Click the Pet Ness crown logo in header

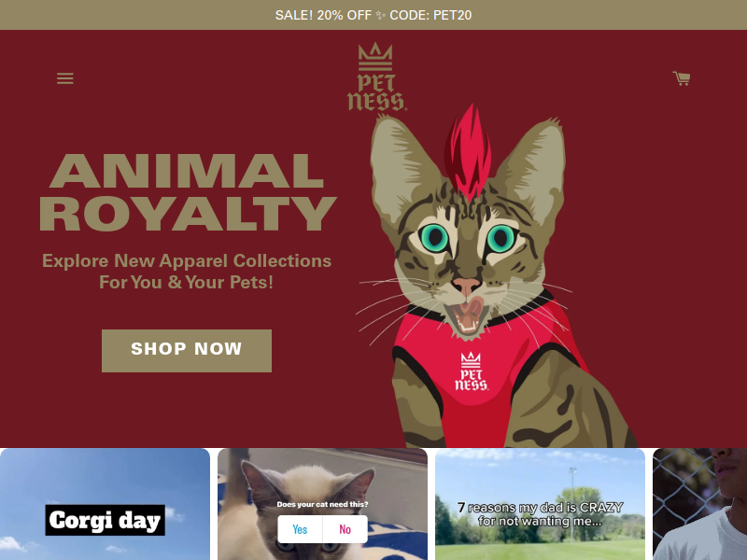click(x=377, y=77)
